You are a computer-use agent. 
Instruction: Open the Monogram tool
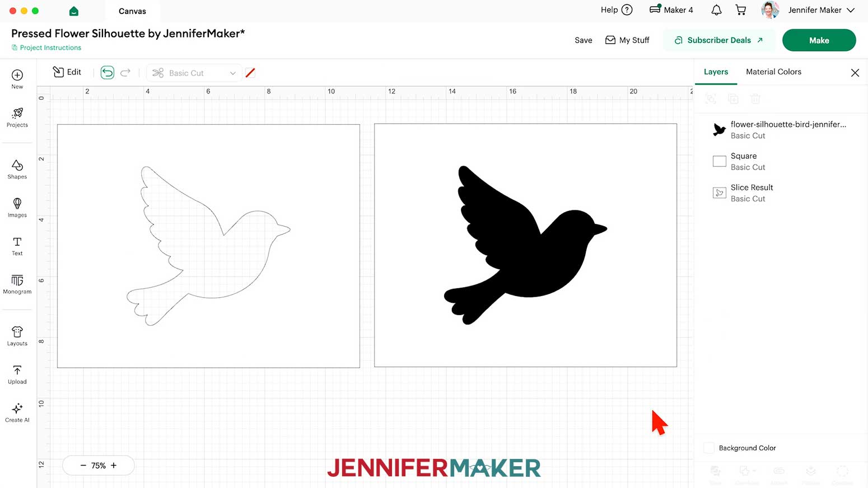click(x=17, y=284)
